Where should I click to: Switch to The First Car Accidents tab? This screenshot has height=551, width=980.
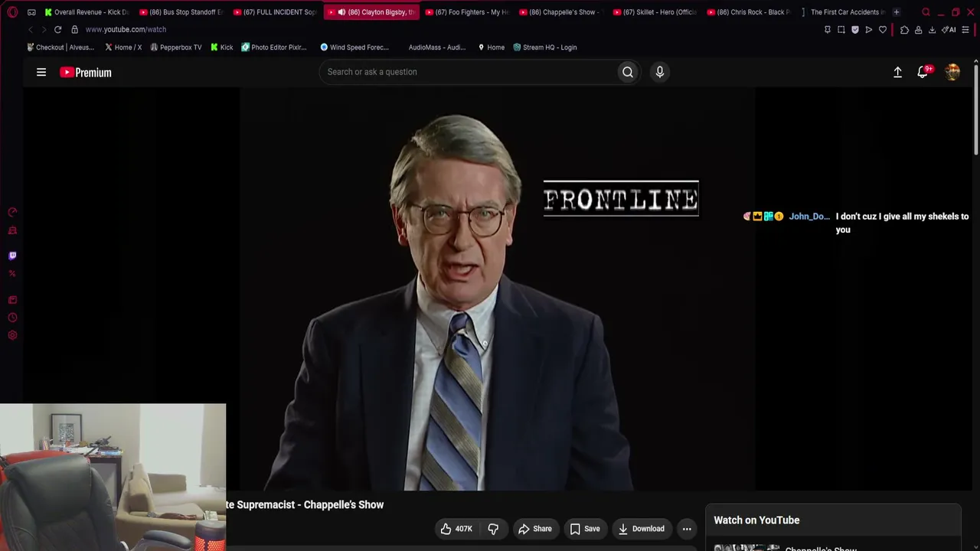coord(843,12)
